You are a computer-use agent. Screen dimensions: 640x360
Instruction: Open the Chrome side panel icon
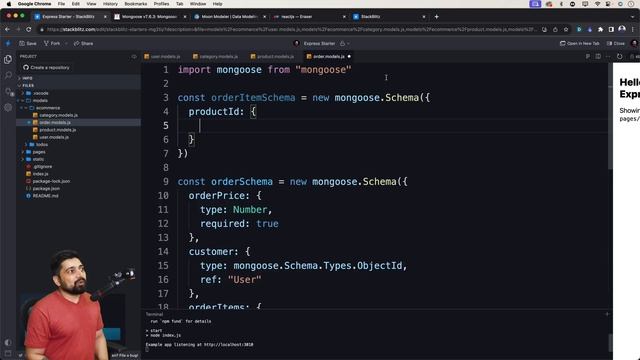tap(611, 29)
